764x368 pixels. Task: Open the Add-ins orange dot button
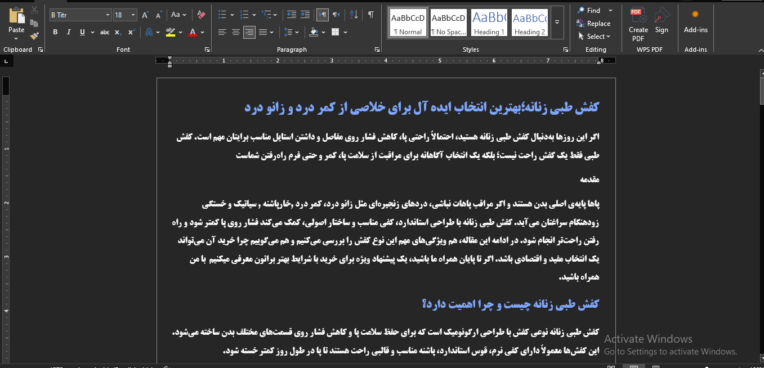click(x=695, y=22)
